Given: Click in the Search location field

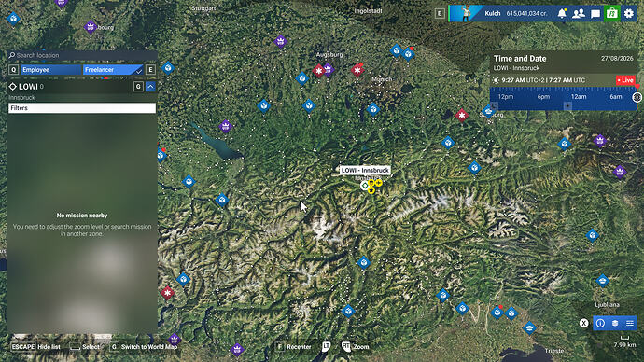Looking at the screenshot, I should tap(82, 55).
